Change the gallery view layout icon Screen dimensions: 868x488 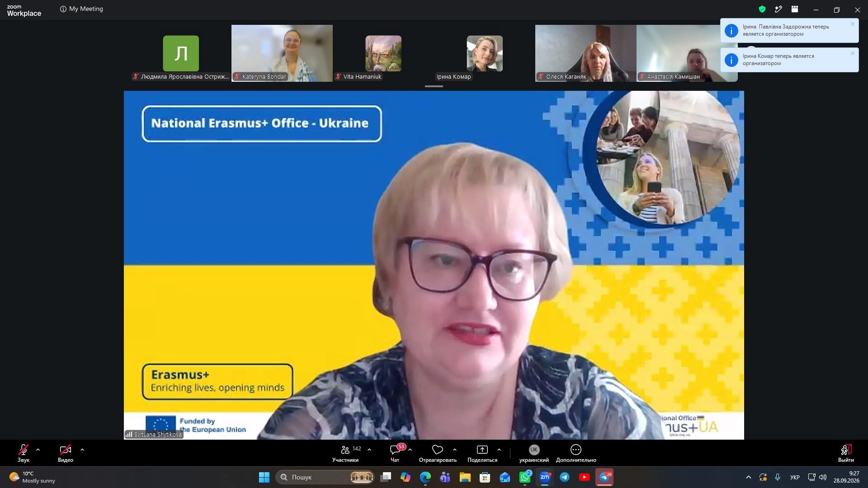(x=795, y=9)
